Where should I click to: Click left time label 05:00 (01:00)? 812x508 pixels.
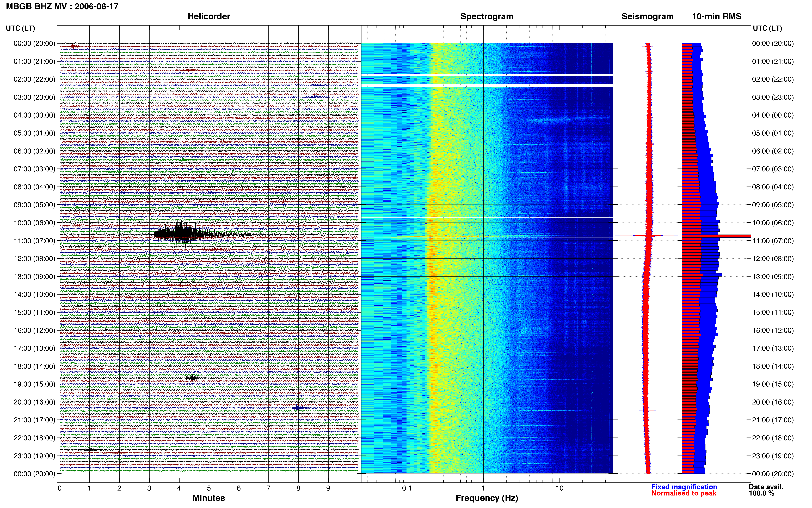[34, 133]
